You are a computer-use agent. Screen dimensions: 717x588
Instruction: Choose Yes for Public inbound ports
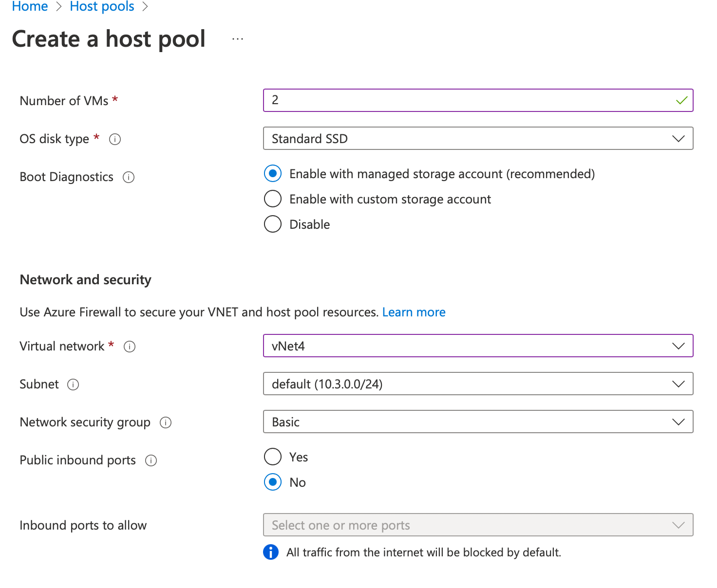pos(273,457)
